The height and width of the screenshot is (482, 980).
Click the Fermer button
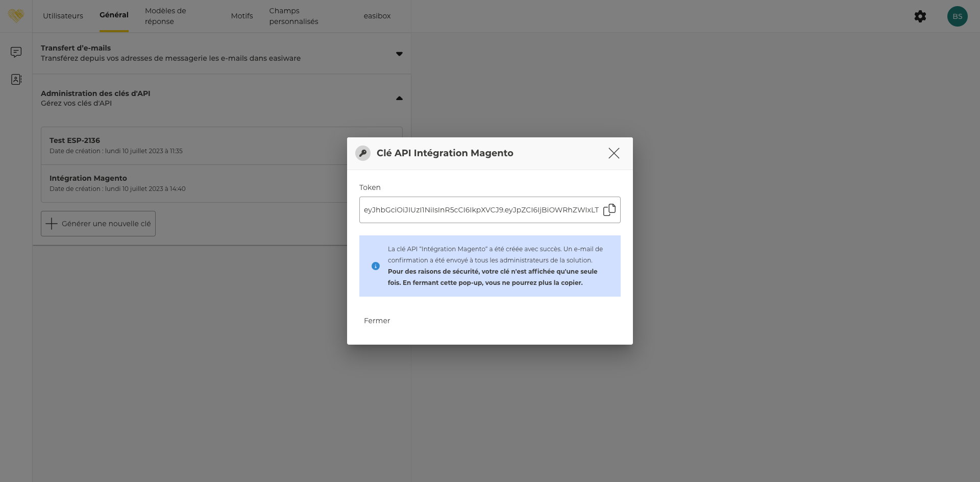point(377,321)
